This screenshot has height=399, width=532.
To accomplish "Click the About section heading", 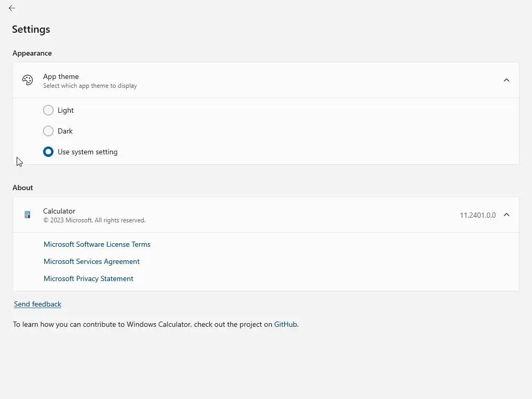I will (x=23, y=188).
